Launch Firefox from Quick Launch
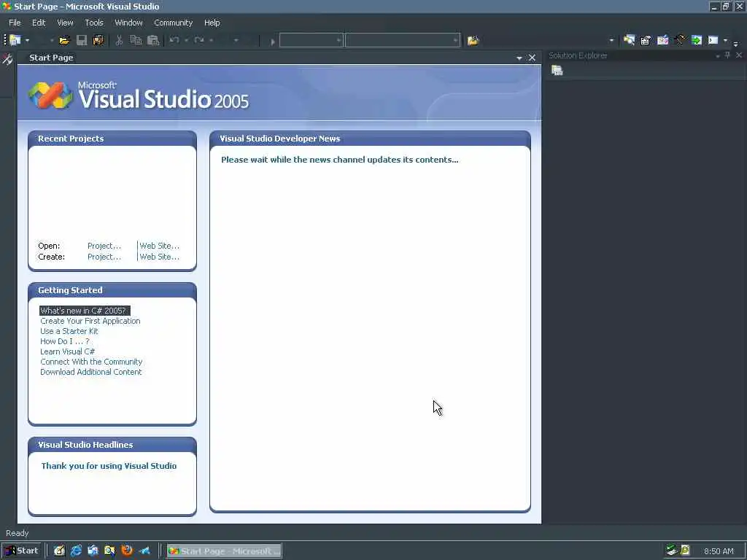The width and height of the screenshot is (747, 560). 127,551
